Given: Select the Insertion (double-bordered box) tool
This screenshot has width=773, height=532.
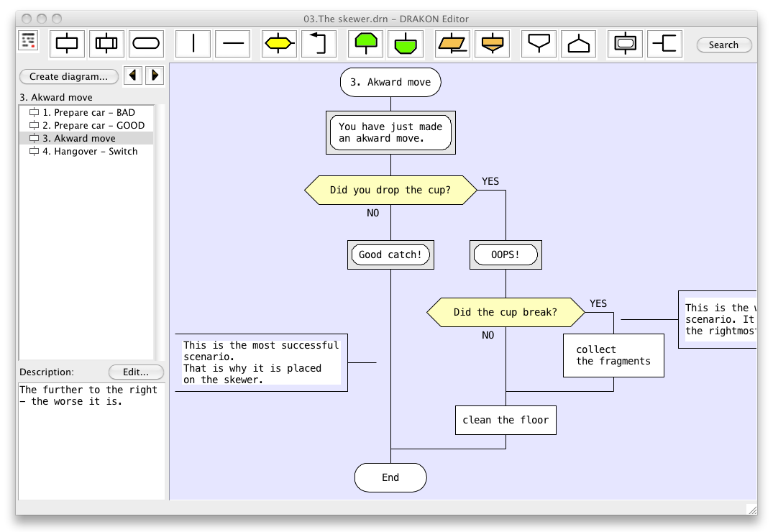Looking at the screenshot, I should [106, 45].
